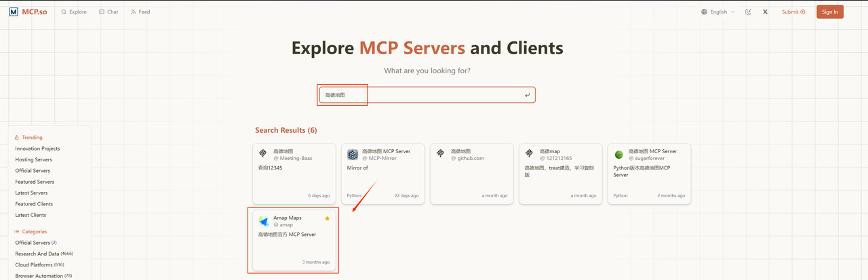Toggle dark mode with the moon icon
The image size is (868, 280).
click(x=749, y=12)
